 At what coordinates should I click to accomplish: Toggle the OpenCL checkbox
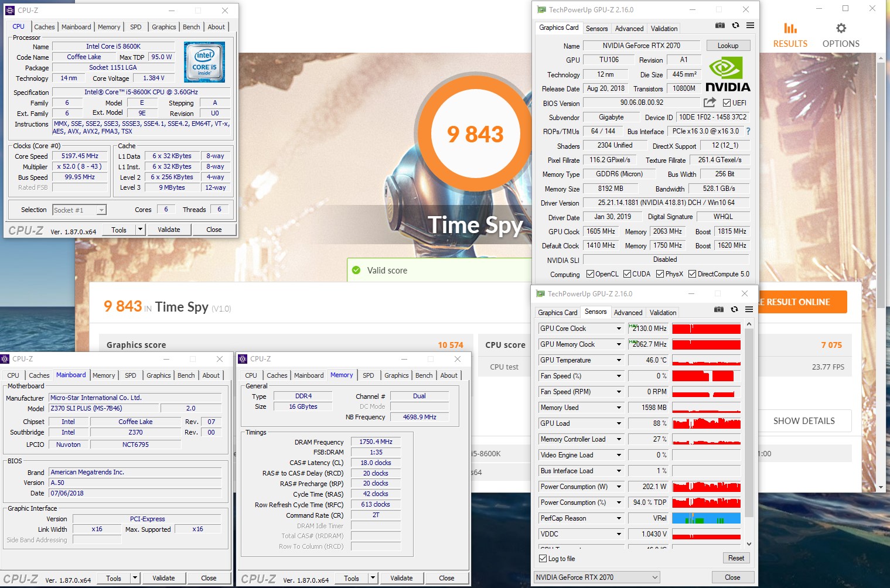(x=591, y=274)
